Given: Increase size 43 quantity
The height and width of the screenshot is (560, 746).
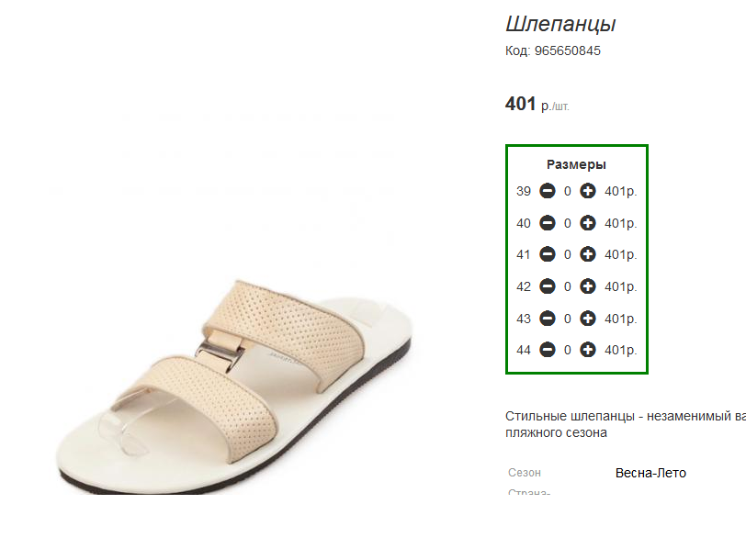Looking at the screenshot, I should pos(588,319).
